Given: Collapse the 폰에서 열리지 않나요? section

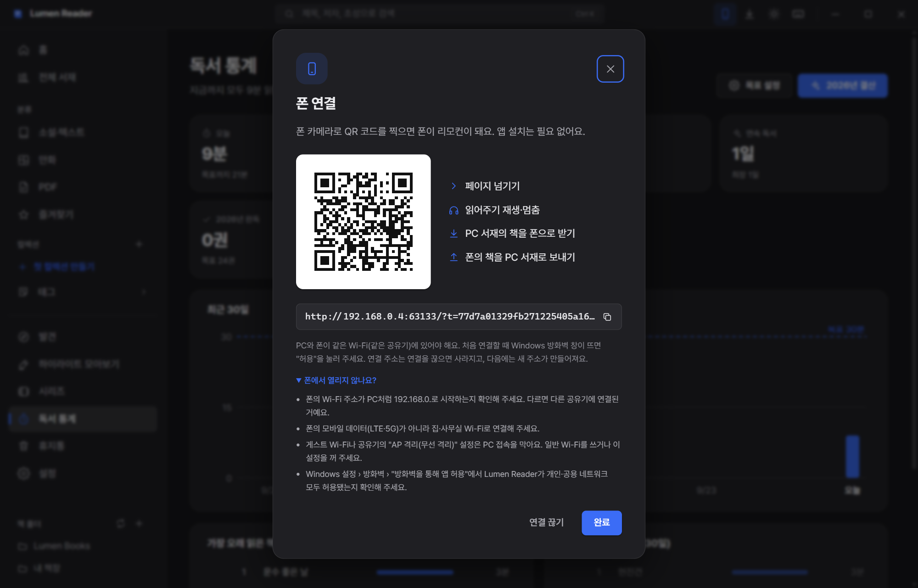Looking at the screenshot, I should (x=336, y=380).
